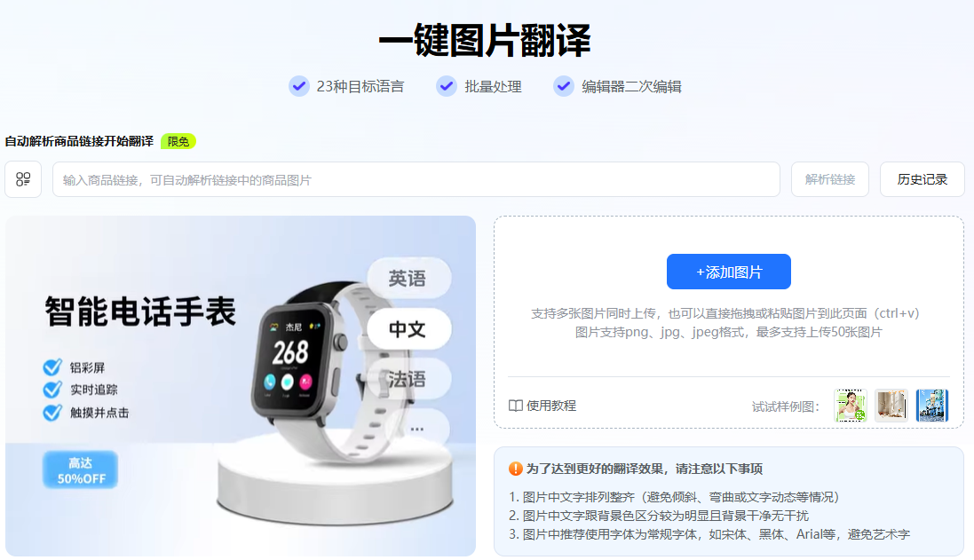Click the blue check beside 实时追踪

pyautogui.click(x=52, y=390)
